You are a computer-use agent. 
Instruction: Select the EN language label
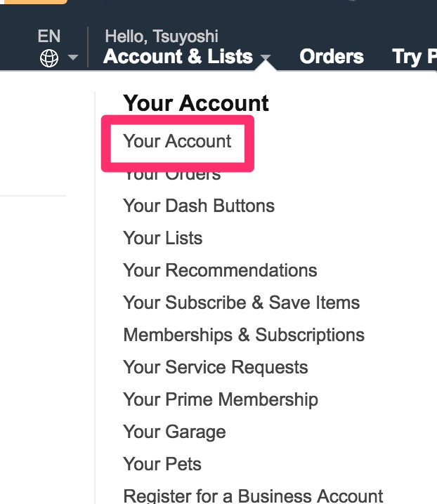coord(49,36)
